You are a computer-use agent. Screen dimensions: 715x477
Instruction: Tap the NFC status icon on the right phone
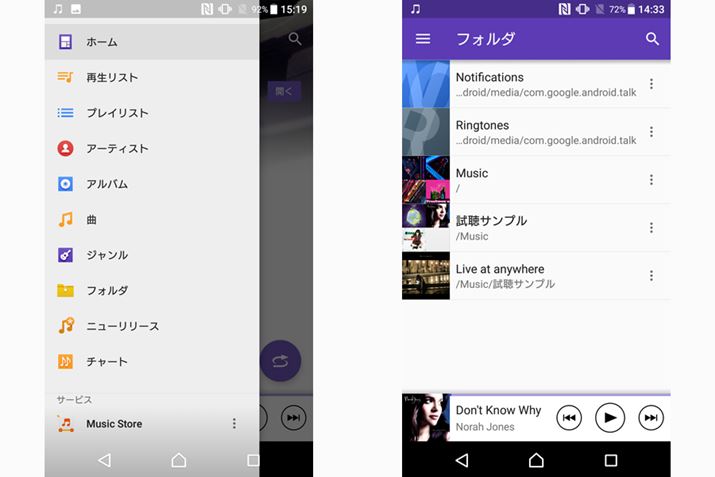565,9
